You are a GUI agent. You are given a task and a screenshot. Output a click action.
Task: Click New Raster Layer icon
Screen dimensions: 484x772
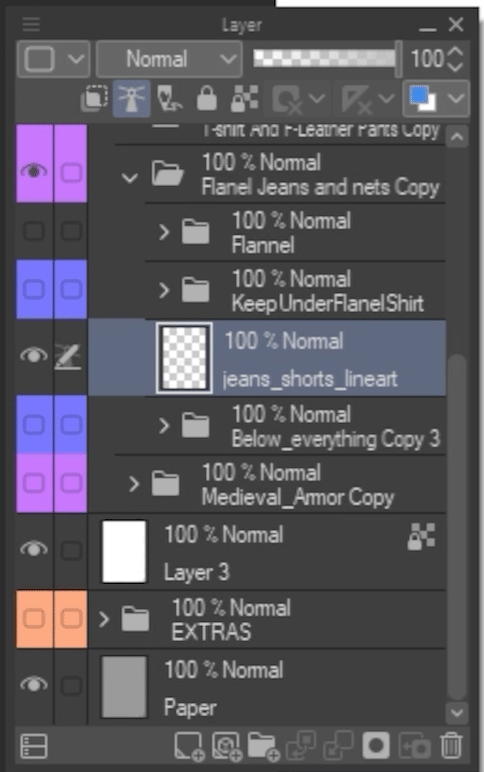coord(188,745)
